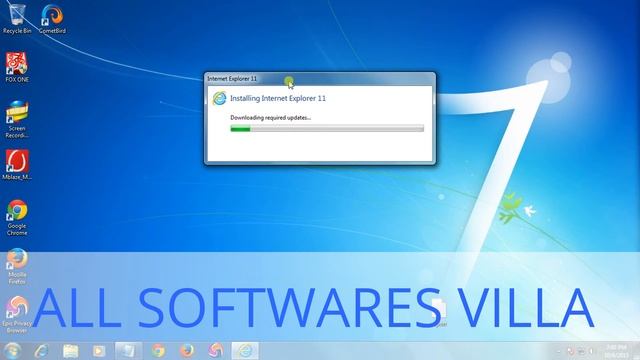640x360 pixels.
Task: Open the Recycle Bin desktop icon
Action: pos(16,18)
